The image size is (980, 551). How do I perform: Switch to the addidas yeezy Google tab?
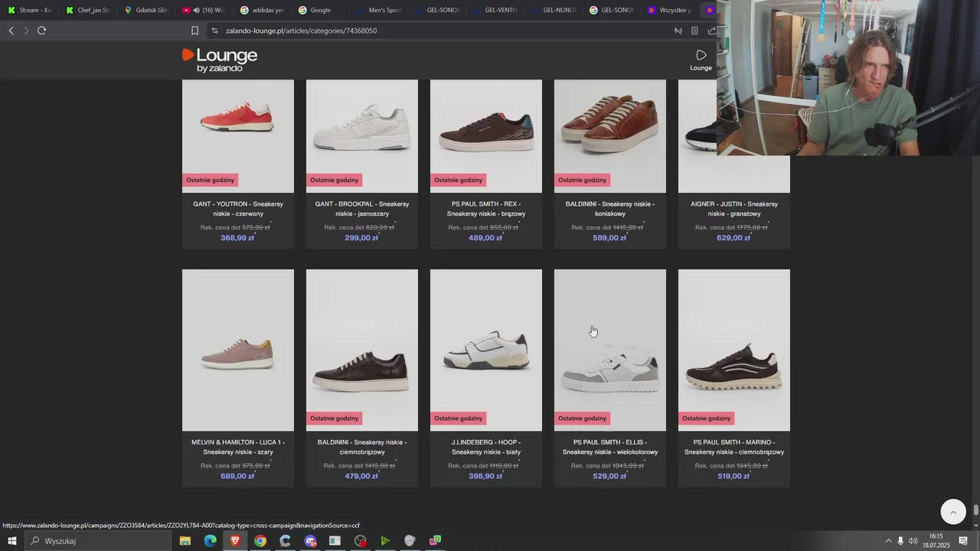pyautogui.click(x=262, y=10)
